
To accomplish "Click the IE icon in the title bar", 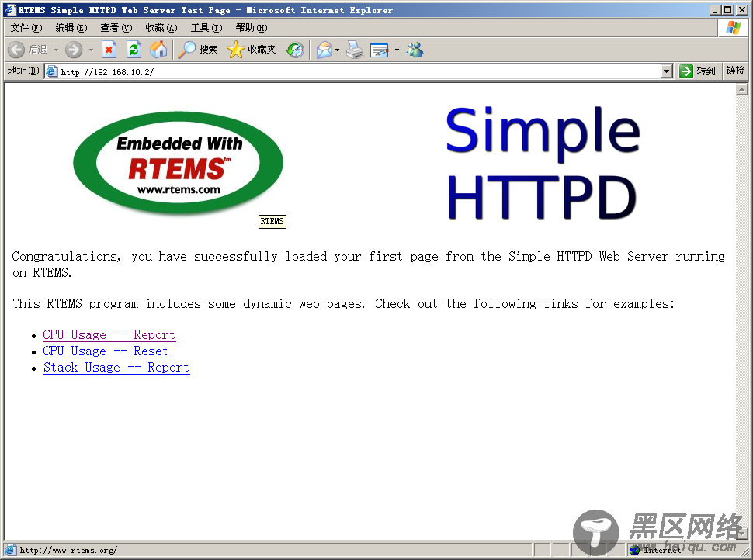I will pyautogui.click(x=9, y=9).
